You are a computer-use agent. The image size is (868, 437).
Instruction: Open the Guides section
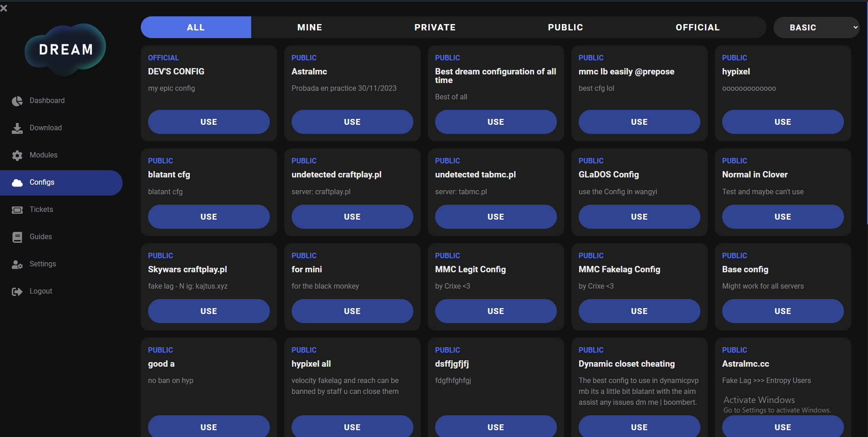40,236
